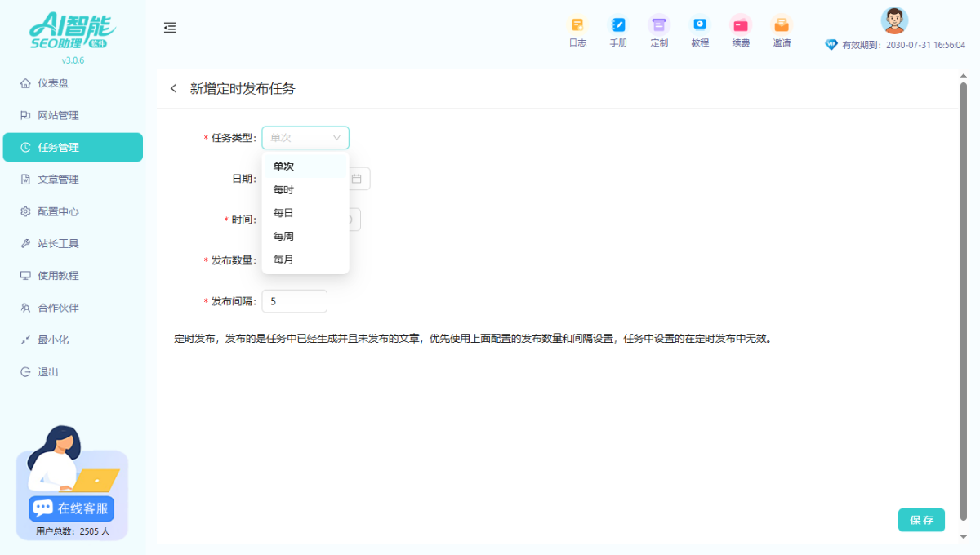Image resolution: width=980 pixels, height=555 pixels.
Task: Open the 教程 tutorial icon
Action: coord(700,31)
